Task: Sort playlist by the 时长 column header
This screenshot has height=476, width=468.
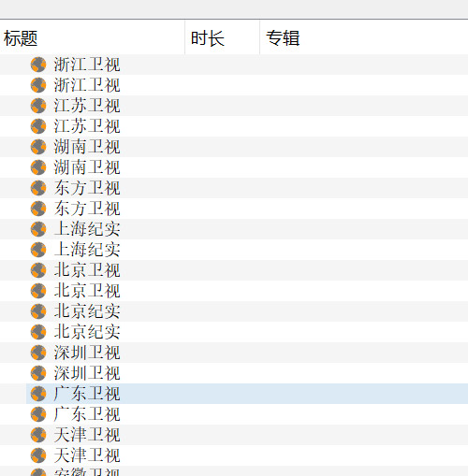Action: coord(222,38)
